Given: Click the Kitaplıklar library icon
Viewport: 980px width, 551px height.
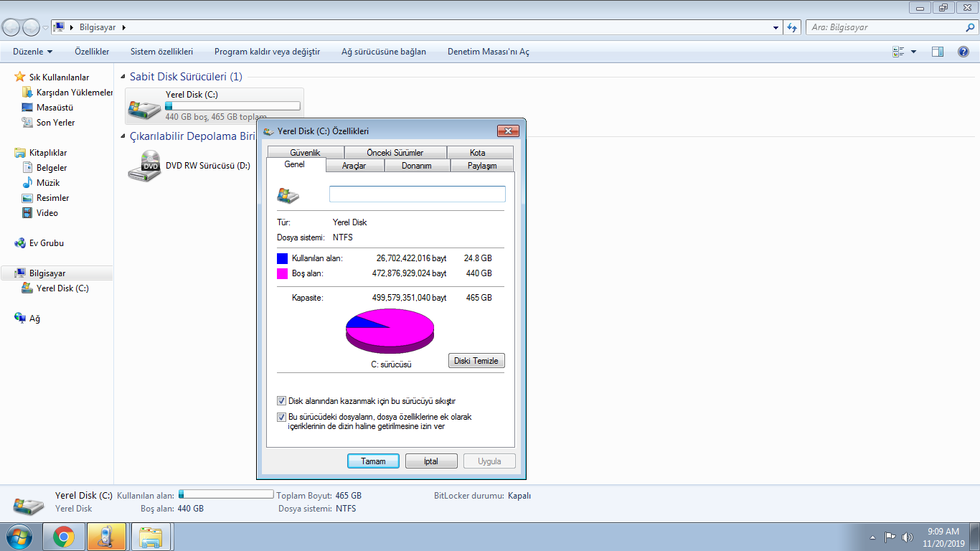Looking at the screenshot, I should (x=20, y=153).
